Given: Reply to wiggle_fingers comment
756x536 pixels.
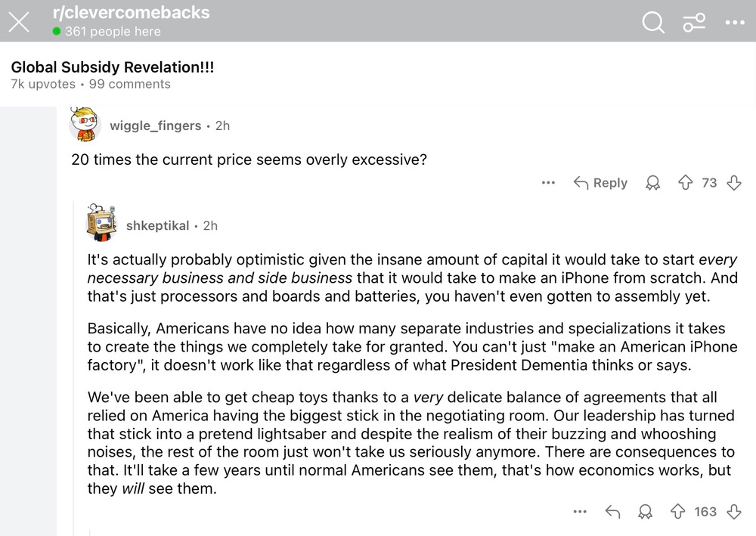Looking at the screenshot, I should (601, 183).
